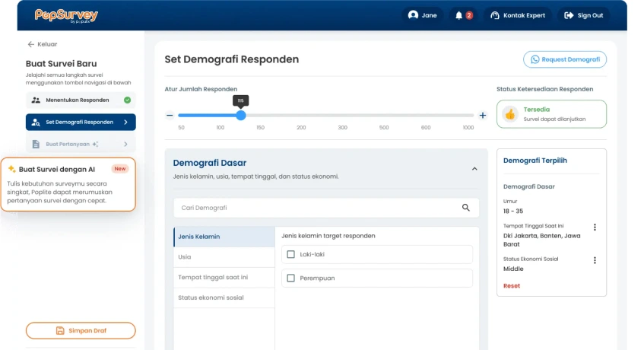The height and width of the screenshot is (350, 644).
Task: Check the Laki-laki checkbox
Action: (x=290, y=254)
